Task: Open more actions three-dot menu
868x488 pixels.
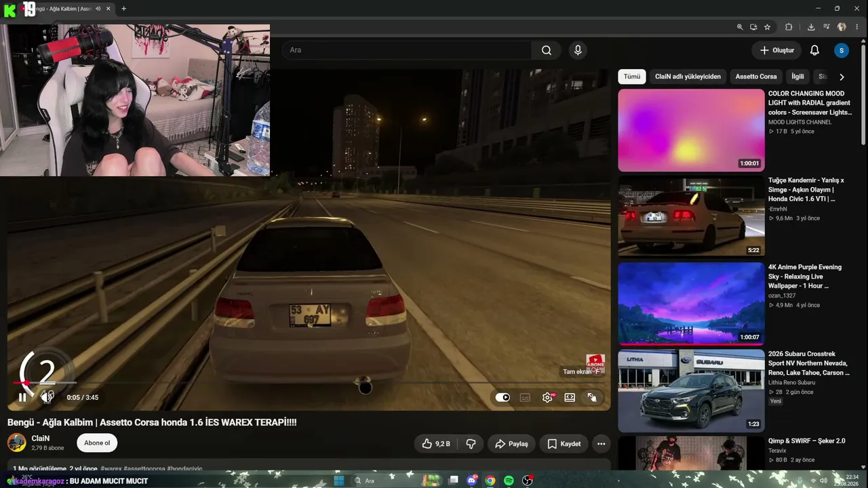Action: click(601, 444)
